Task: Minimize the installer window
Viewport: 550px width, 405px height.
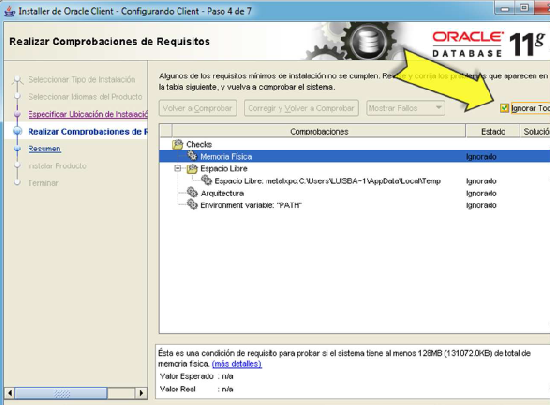Action: click(x=505, y=8)
